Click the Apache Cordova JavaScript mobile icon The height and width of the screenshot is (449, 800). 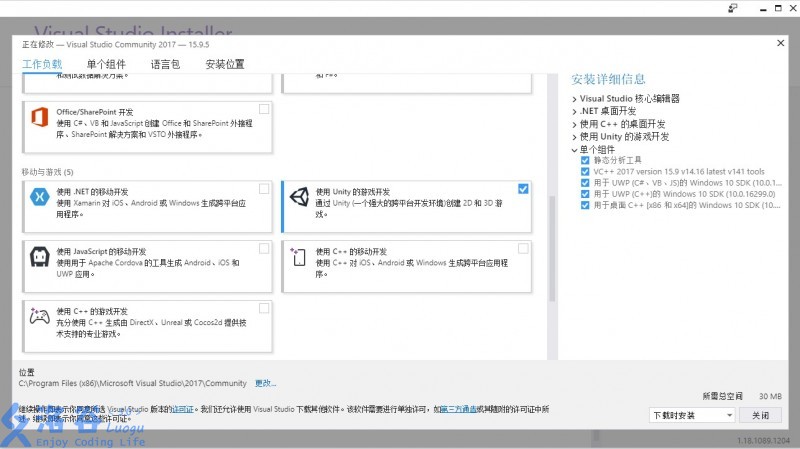[x=40, y=256]
